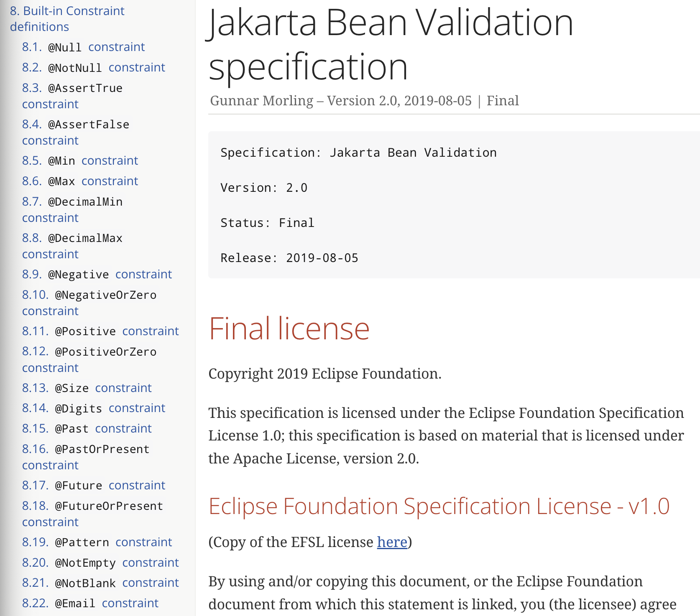Go to 8.1 @Null constraint
Image resolution: width=700 pixels, height=616 pixels.
click(x=83, y=47)
